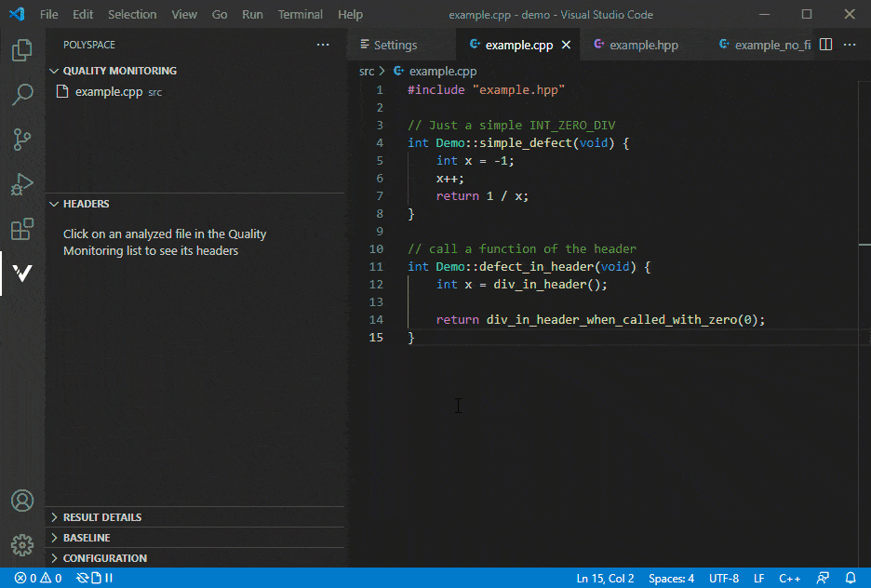Click the Polyspace icon in activity bar
This screenshot has width=871, height=588.
tap(22, 274)
